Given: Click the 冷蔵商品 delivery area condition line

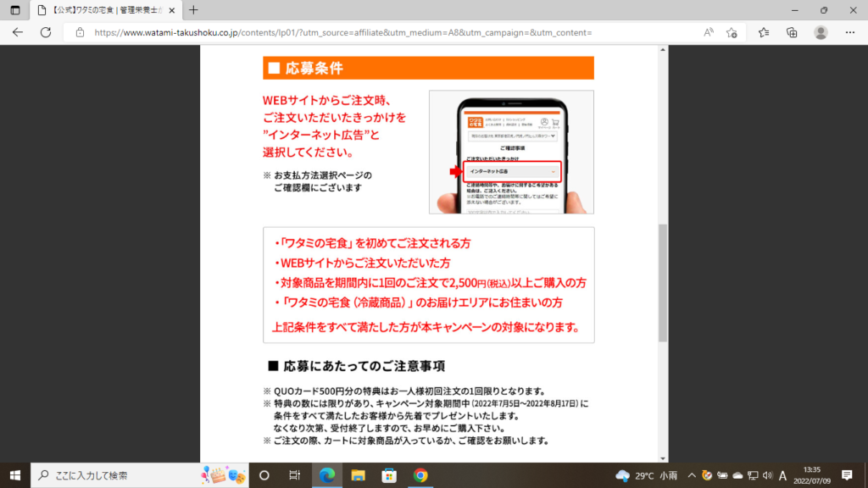Looking at the screenshot, I should [419, 302].
